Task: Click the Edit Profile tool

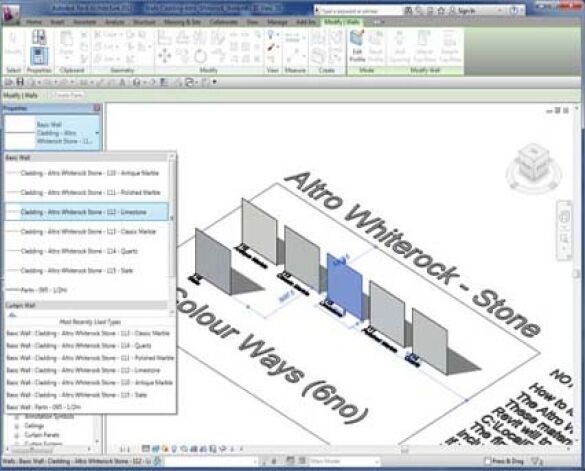Action: [357, 46]
